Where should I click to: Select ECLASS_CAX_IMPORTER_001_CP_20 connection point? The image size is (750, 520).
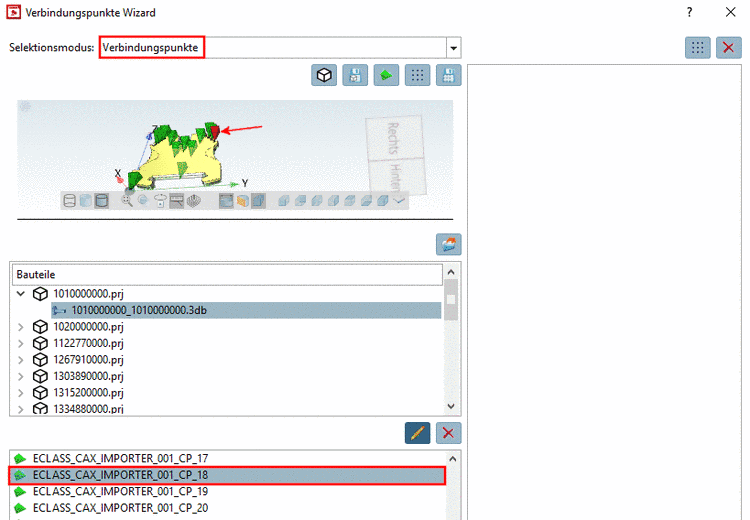(x=227, y=508)
